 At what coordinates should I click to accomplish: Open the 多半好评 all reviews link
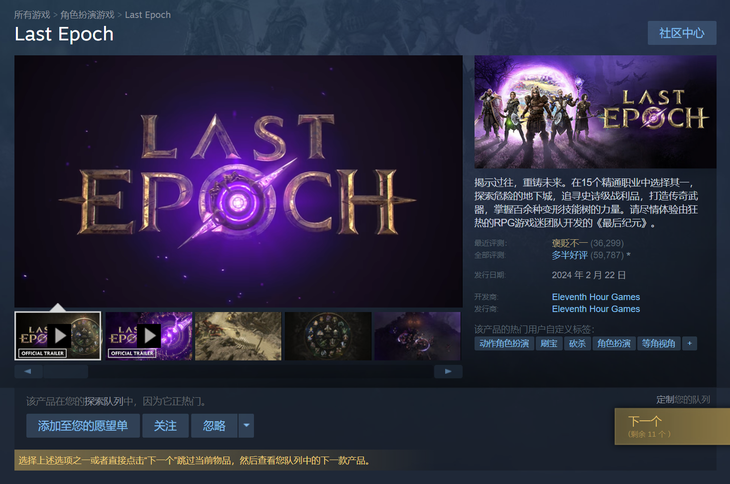pyautogui.click(x=569, y=255)
